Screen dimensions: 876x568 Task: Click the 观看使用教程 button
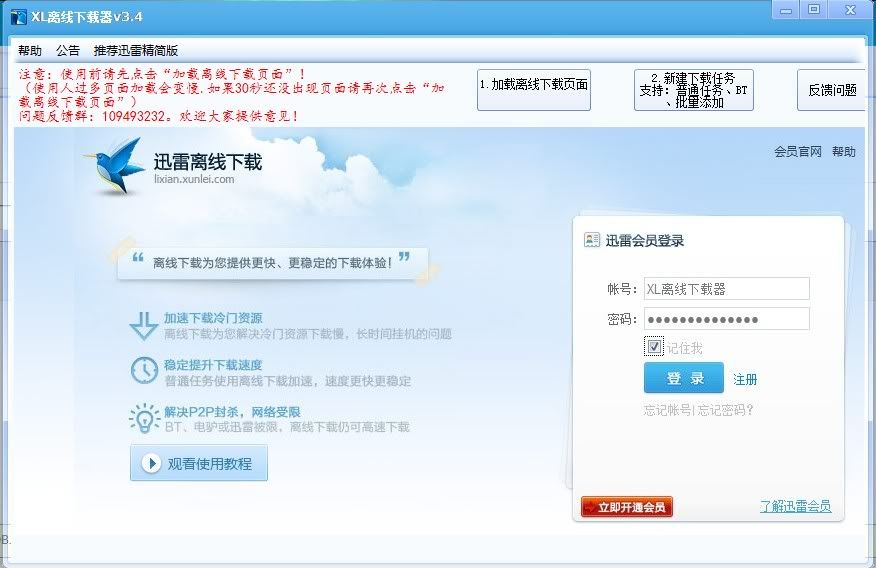199,463
